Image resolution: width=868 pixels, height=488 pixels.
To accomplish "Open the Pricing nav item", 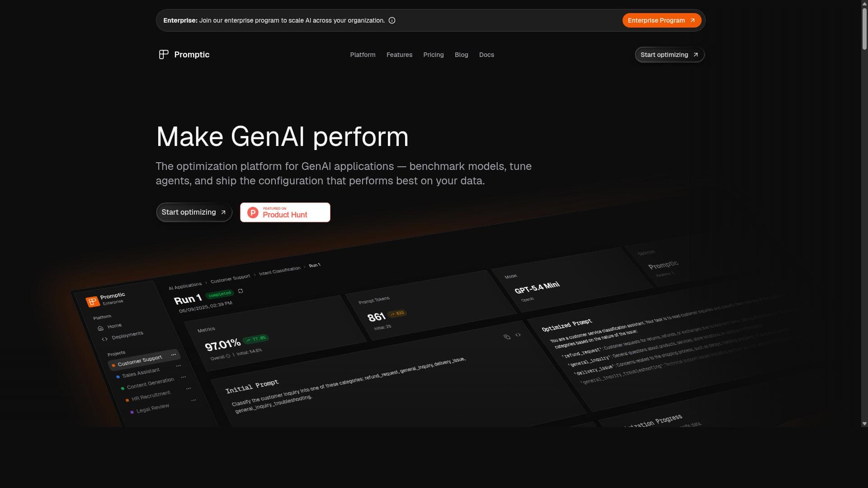I will coord(434,55).
